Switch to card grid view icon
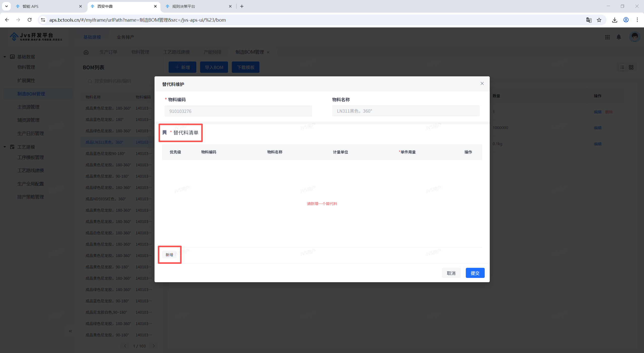 click(x=631, y=67)
